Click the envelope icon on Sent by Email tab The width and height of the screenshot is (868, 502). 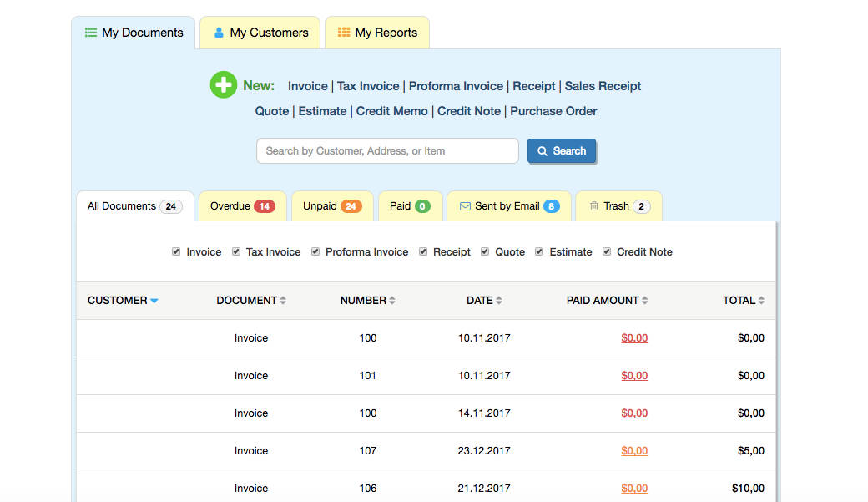(465, 205)
